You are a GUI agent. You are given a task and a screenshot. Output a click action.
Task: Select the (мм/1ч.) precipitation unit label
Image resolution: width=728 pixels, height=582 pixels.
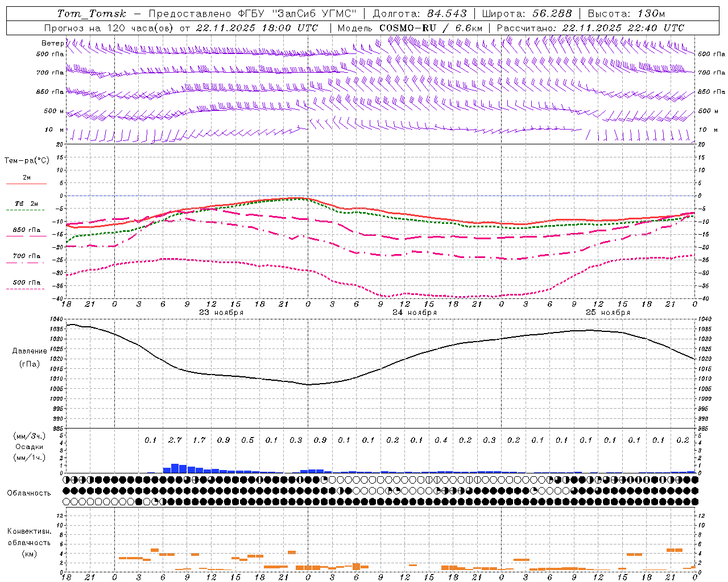pyautogui.click(x=29, y=458)
